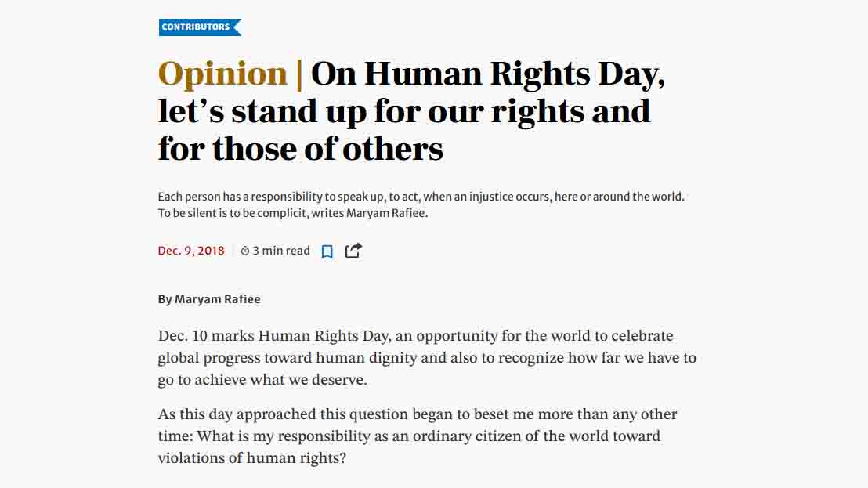The height and width of the screenshot is (488, 868).
Task: Click the paragraph starting 'As this day approached'
Action: coord(418,436)
